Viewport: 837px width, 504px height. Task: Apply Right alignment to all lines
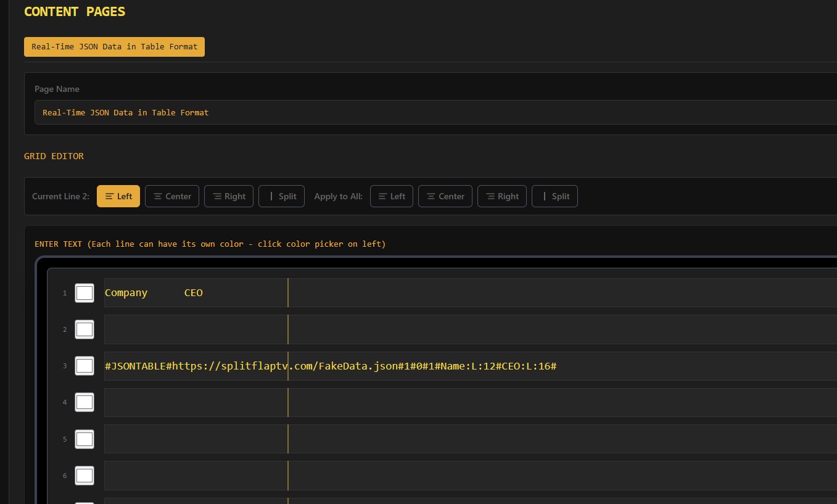[501, 196]
